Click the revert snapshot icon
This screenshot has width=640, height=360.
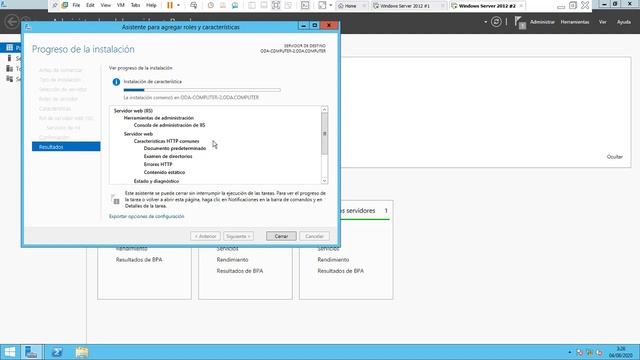pos(223,5)
